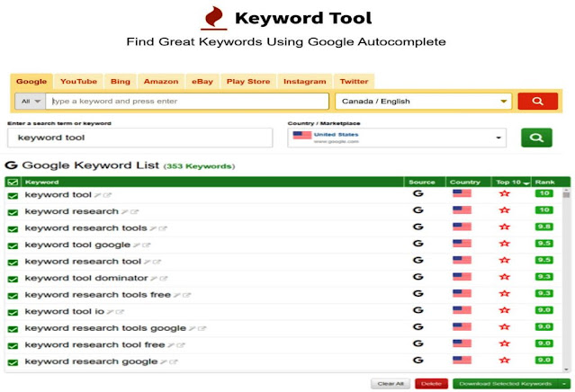Screen dimensions: 575x392
Task: Click edit pencil icon for 'keyword research' row
Action: 125,212
